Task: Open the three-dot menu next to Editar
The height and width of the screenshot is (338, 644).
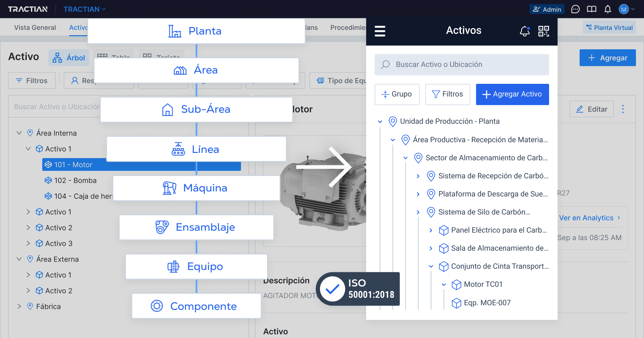Action: click(623, 109)
